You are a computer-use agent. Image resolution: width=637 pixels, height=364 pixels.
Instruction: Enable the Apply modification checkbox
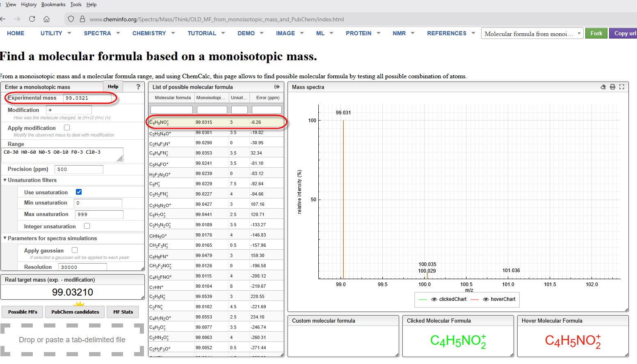point(67,128)
